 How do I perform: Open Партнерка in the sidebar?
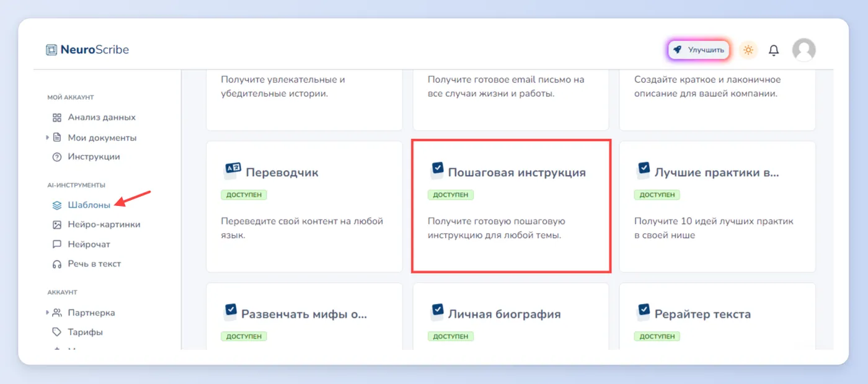91,313
